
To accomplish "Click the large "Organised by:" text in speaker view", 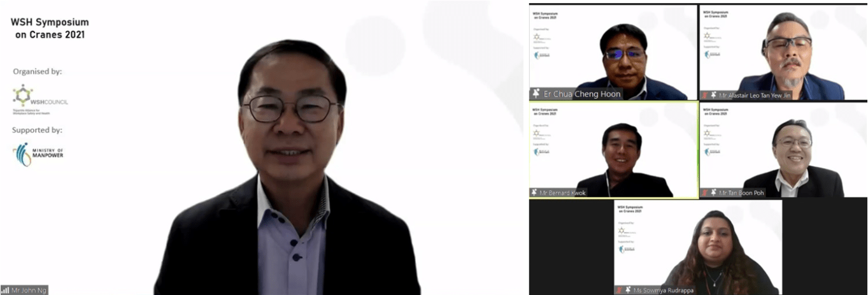I will (x=37, y=71).
